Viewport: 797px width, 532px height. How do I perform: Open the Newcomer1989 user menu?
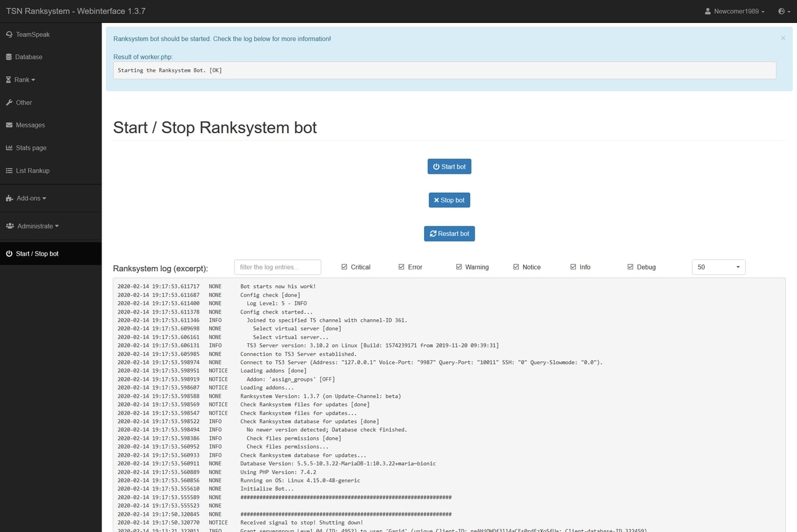point(733,11)
